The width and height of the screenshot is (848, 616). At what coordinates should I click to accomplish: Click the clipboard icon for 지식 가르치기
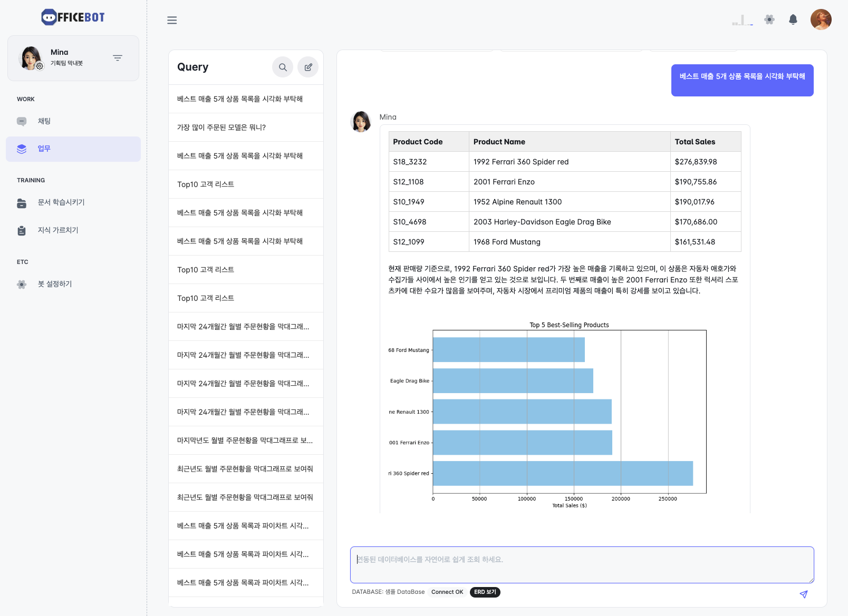pyautogui.click(x=22, y=231)
